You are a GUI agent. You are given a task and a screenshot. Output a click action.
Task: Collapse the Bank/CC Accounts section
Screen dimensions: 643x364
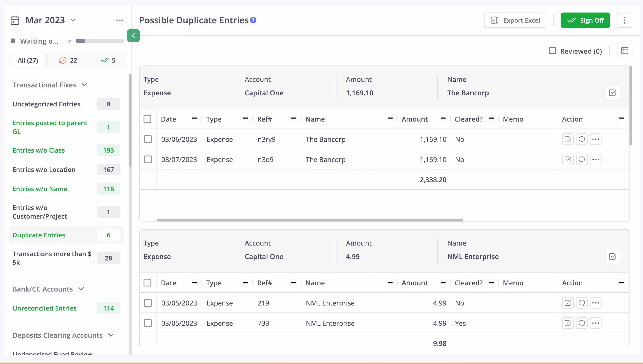point(81,289)
